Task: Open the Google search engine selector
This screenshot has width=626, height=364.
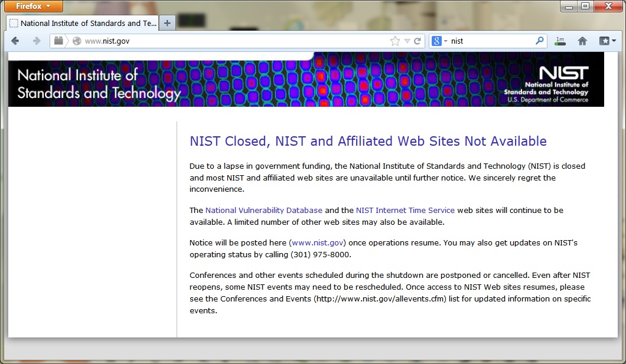Action: tap(438, 41)
